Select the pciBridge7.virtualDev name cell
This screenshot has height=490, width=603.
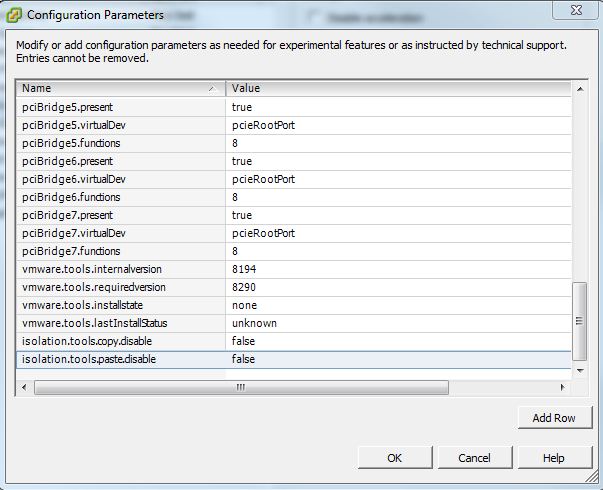(x=121, y=233)
